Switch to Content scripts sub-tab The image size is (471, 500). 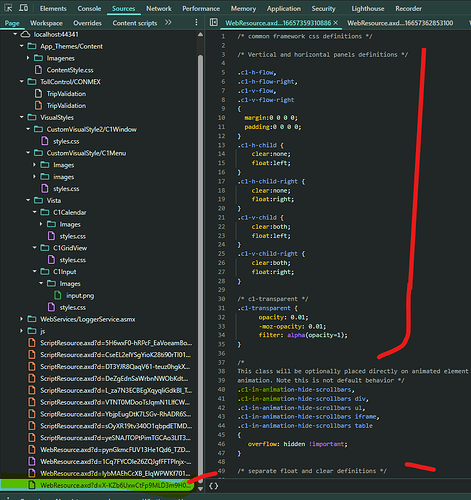coord(135,23)
